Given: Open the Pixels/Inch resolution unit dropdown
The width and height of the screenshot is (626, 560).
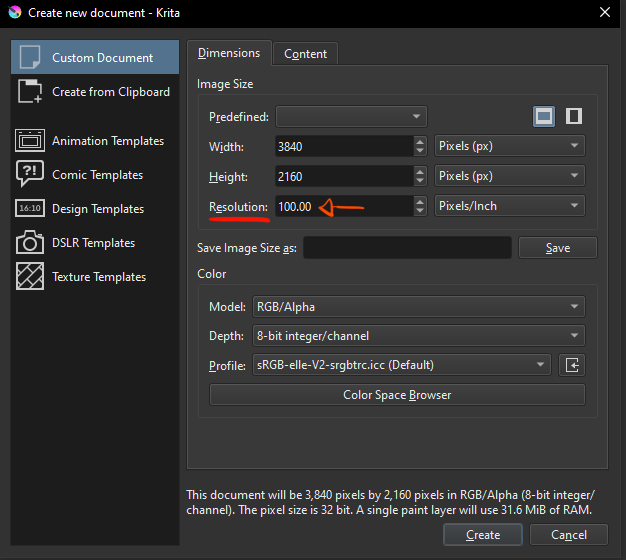Looking at the screenshot, I should coord(510,206).
